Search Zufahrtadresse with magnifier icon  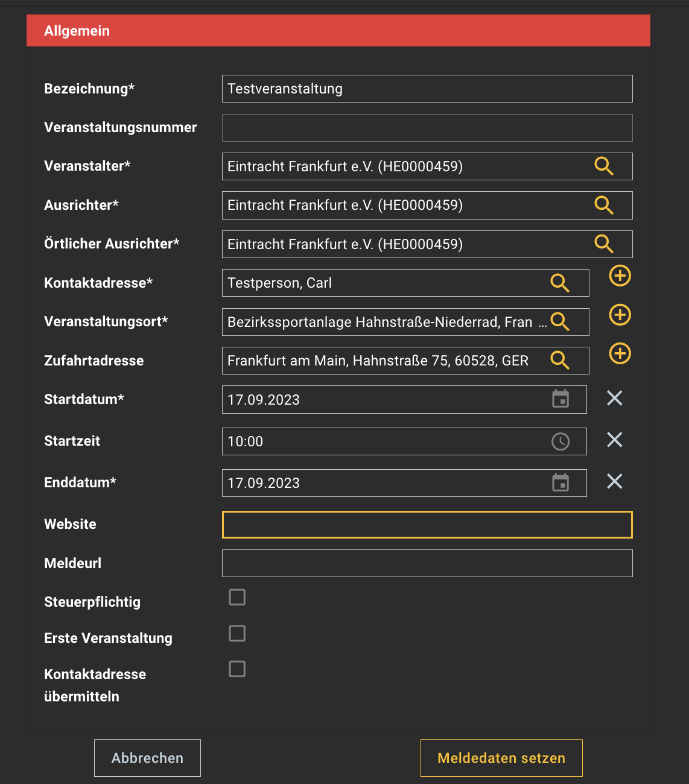coord(560,360)
